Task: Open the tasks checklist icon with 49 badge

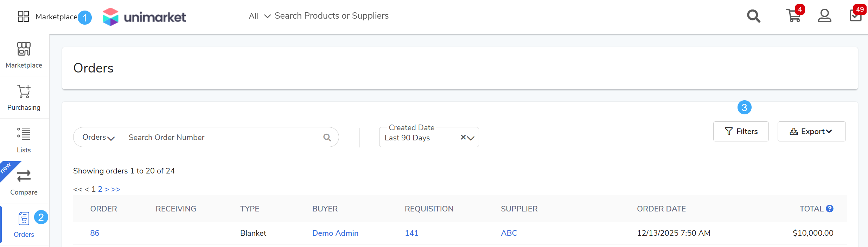Action: click(855, 16)
